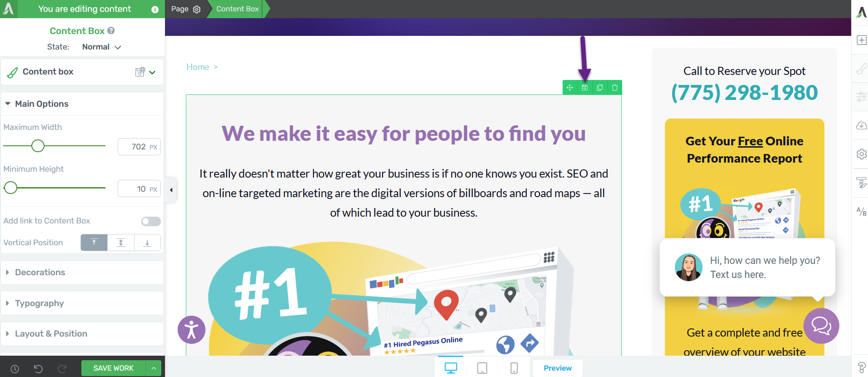Switch to mobile preview icon

click(514, 368)
